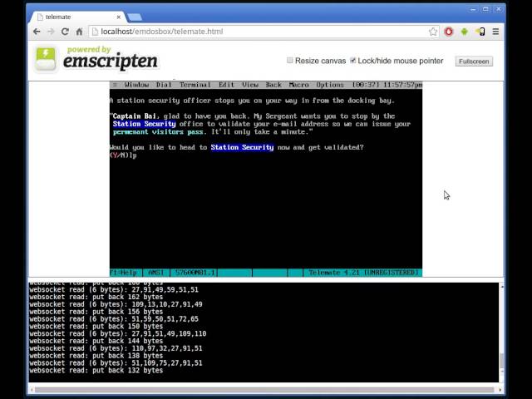Open the View menu in Telemate
The height and width of the screenshot is (399, 532).
click(250, 85)
